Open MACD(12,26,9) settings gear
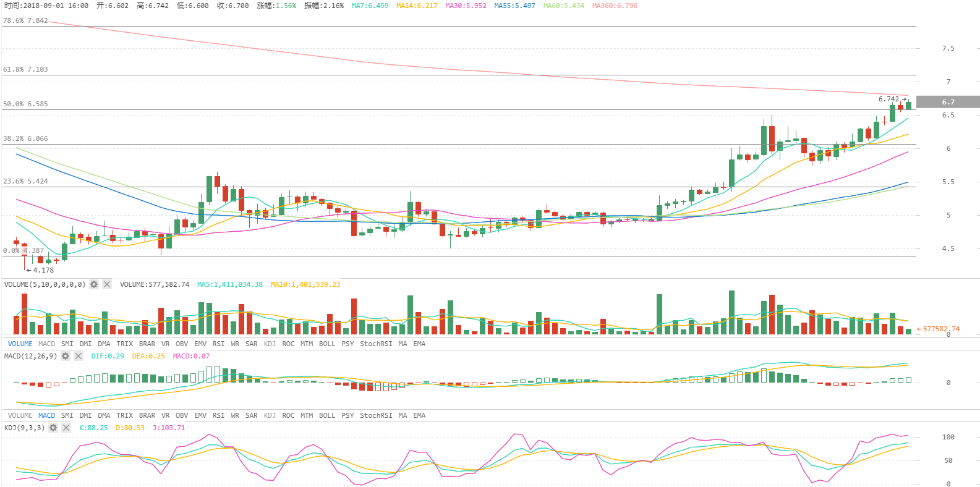This screenshot has width=980, height=487. pos(66,356)
